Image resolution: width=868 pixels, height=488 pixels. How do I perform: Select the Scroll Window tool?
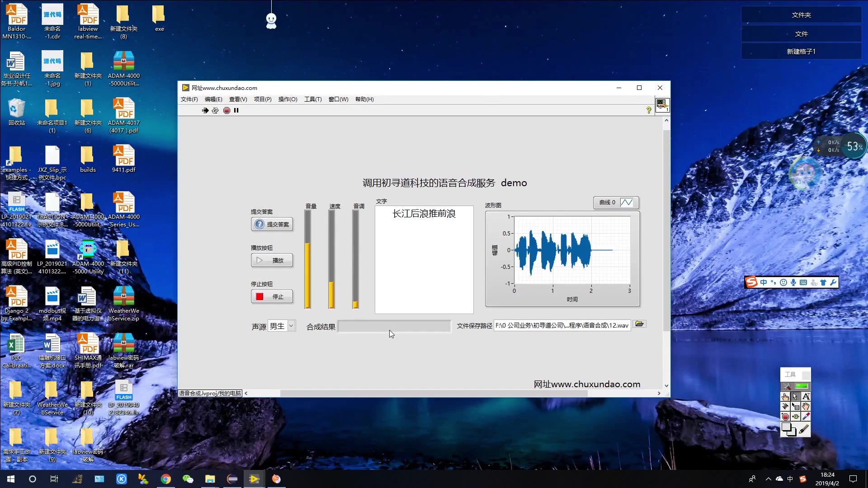pyautogui.click(x=806, y=406)
